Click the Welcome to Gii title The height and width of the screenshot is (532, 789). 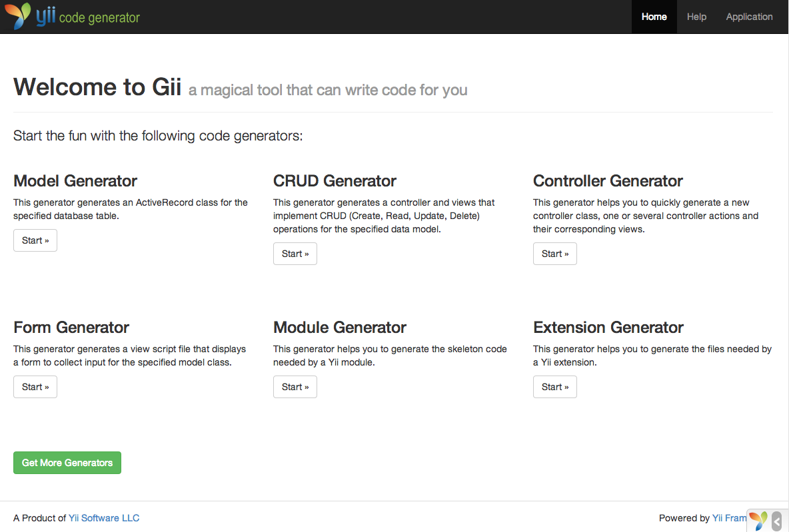(x=97, y=87)
